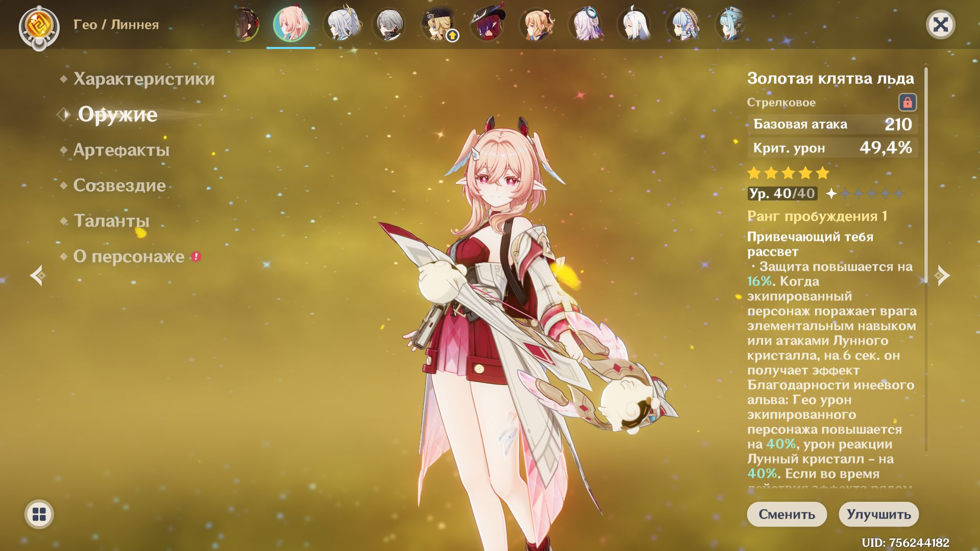Select the blonde avatar wearing a black hat
980x551 pixels.
tap(438, 24)
